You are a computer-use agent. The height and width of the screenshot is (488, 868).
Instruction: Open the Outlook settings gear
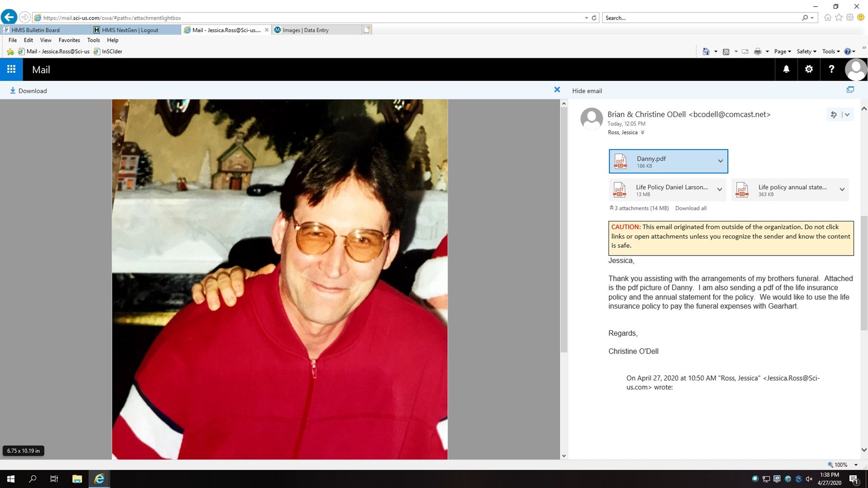click(x=809, y=69)
